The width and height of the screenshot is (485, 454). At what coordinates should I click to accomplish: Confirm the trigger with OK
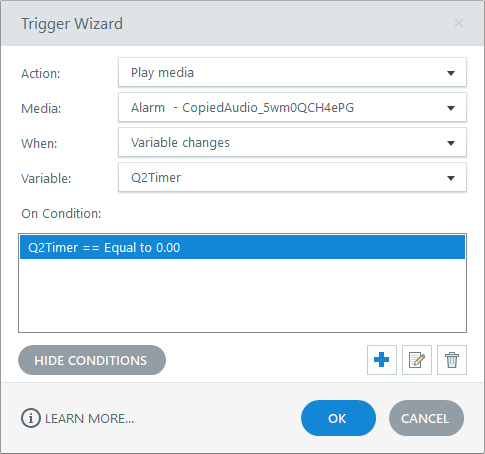point(338,418)
